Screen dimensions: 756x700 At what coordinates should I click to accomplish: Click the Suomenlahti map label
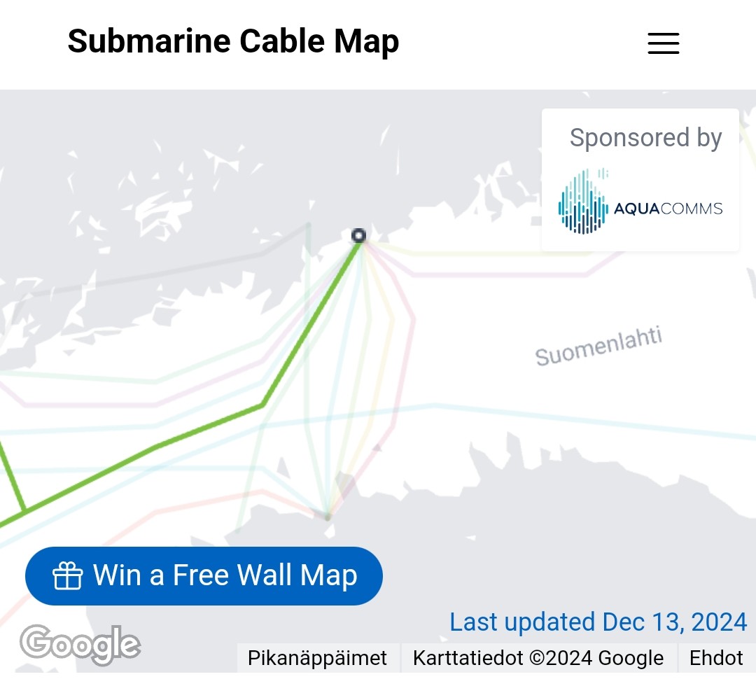[x=598, y=347]
